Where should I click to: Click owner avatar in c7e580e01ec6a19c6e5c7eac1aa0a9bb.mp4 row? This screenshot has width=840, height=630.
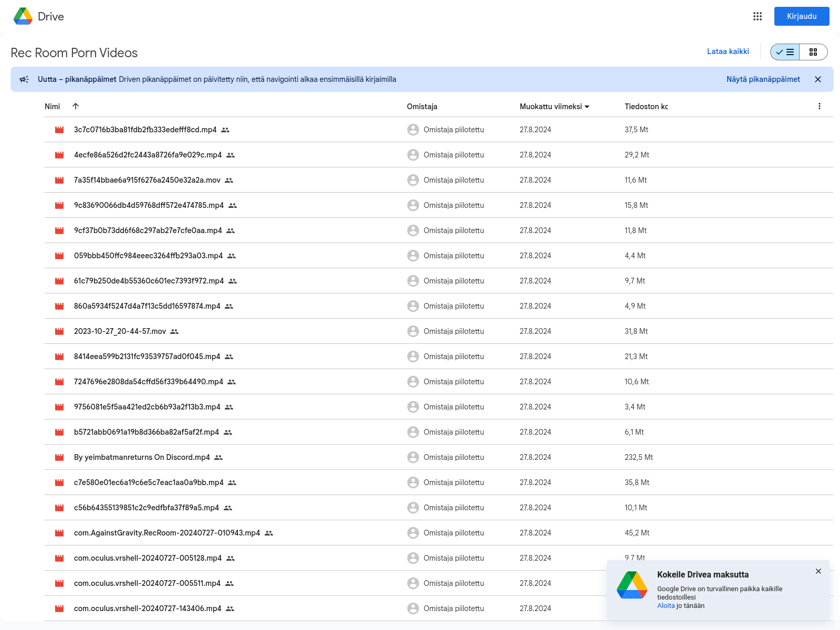click(x=413, y=482)
